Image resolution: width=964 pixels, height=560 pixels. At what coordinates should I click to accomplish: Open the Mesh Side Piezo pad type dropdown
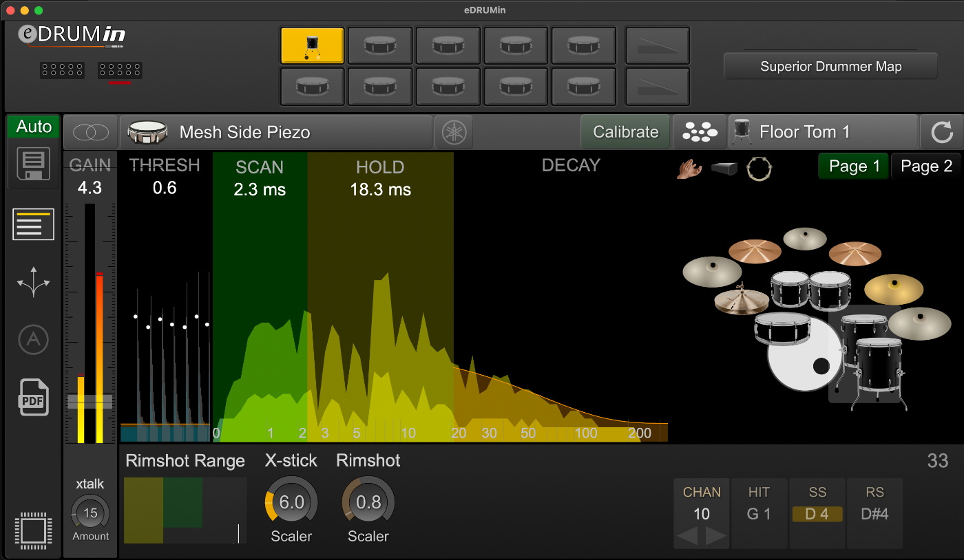point(276,132)
